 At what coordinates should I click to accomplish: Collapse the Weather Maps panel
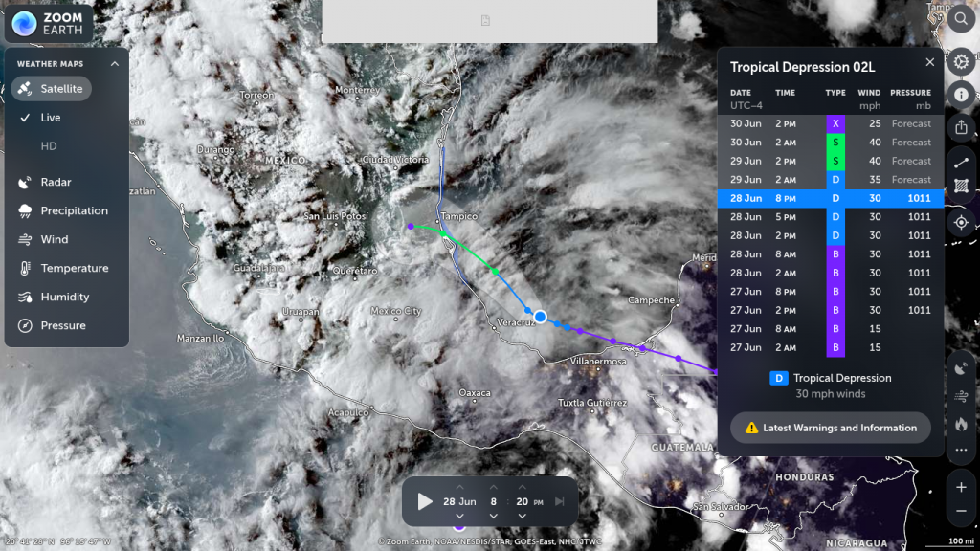(x=115, y=64)
